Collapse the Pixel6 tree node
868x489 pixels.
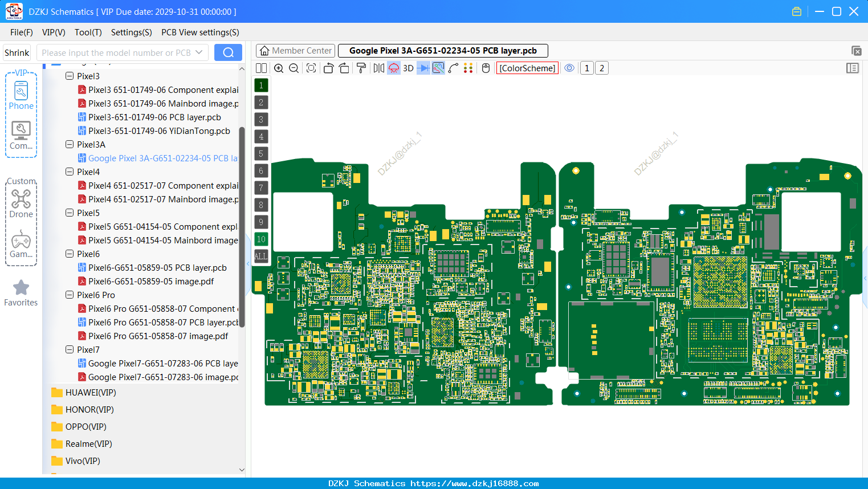[70, 254]
